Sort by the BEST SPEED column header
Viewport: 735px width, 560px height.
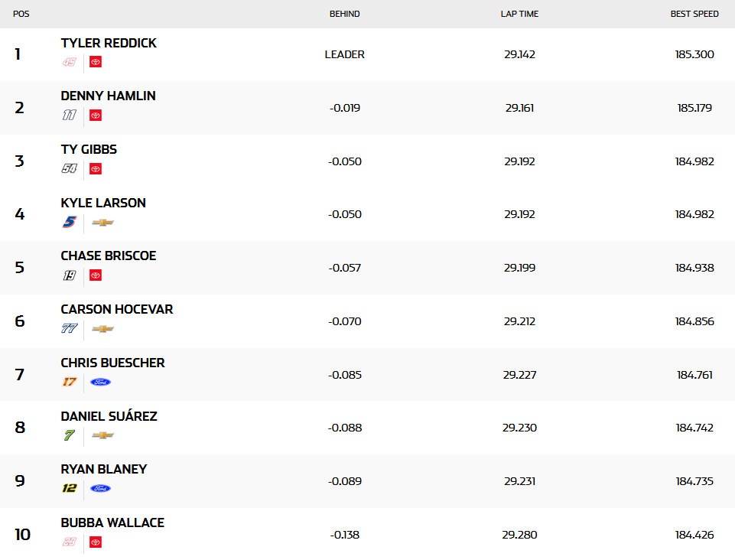pos(694,14)
